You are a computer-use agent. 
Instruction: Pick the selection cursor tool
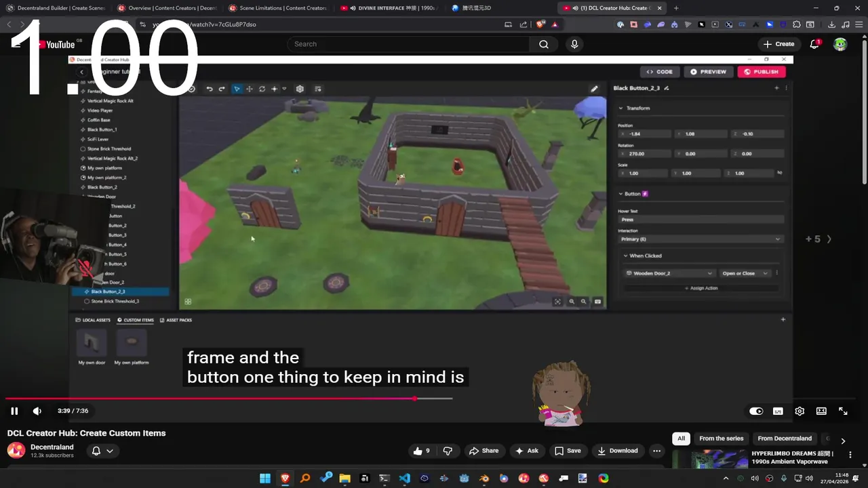click(237, 89)
